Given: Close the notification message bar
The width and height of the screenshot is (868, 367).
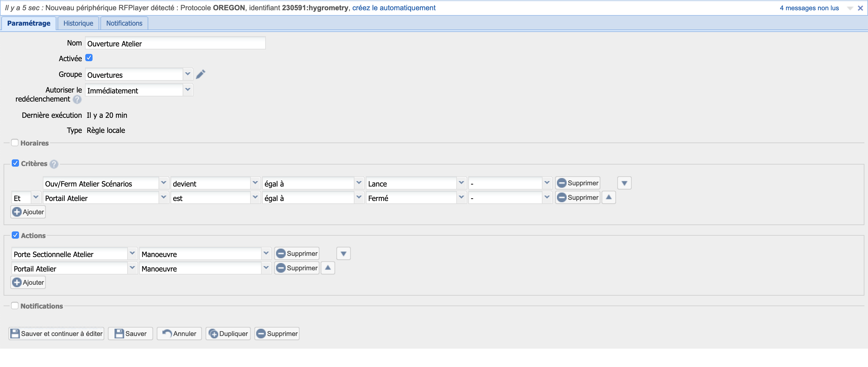Looking at the screenshot, I should point(860,8).
